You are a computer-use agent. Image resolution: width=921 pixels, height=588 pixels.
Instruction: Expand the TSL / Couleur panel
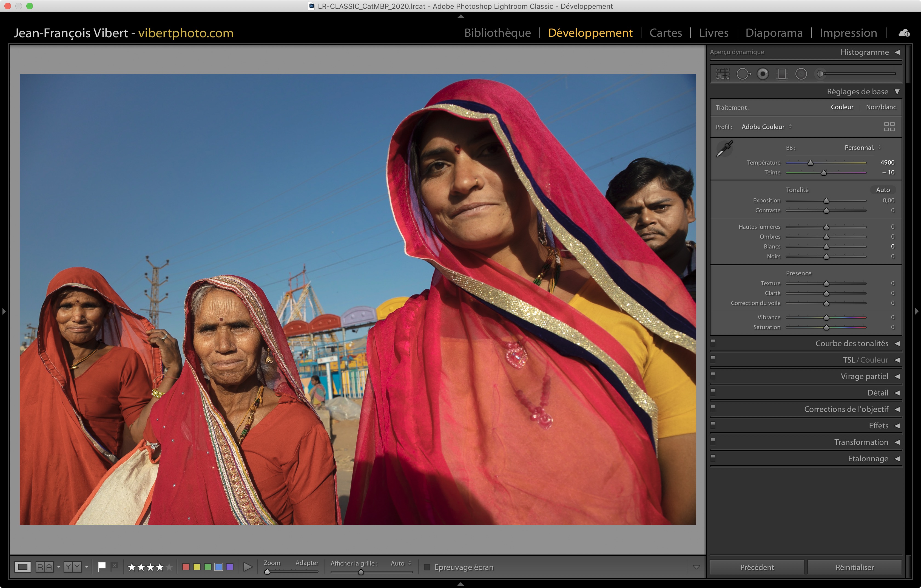[x=865, y=360]
